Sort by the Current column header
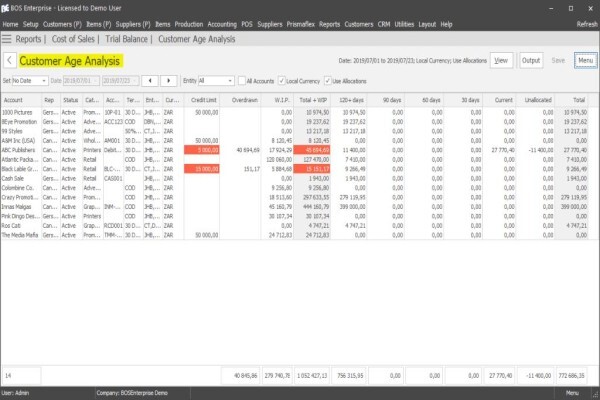600x400 pixels. click(x=499, y=100)
